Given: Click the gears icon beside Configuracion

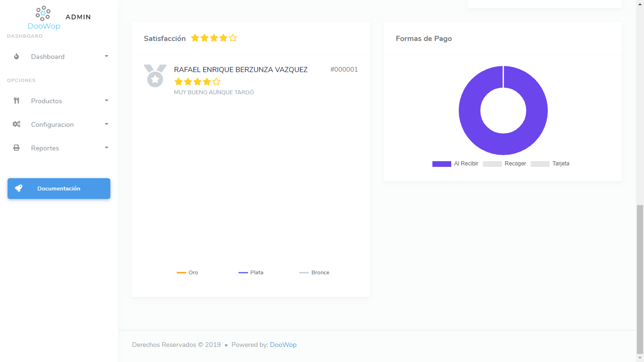Looking at the screenshot, I should pyautogui.click(x=17, y=124).
